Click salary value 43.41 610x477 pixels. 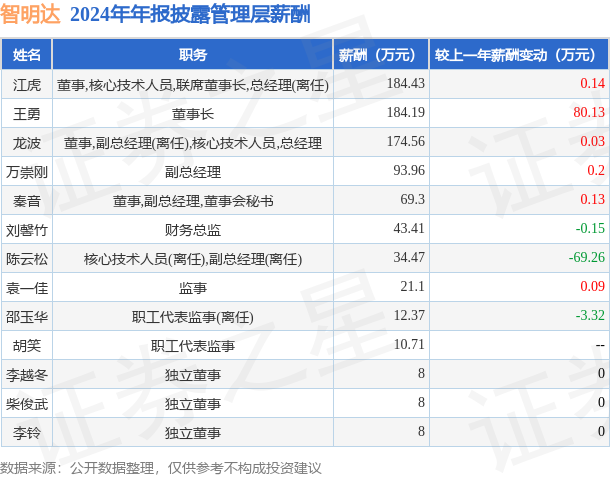[409, 228]
